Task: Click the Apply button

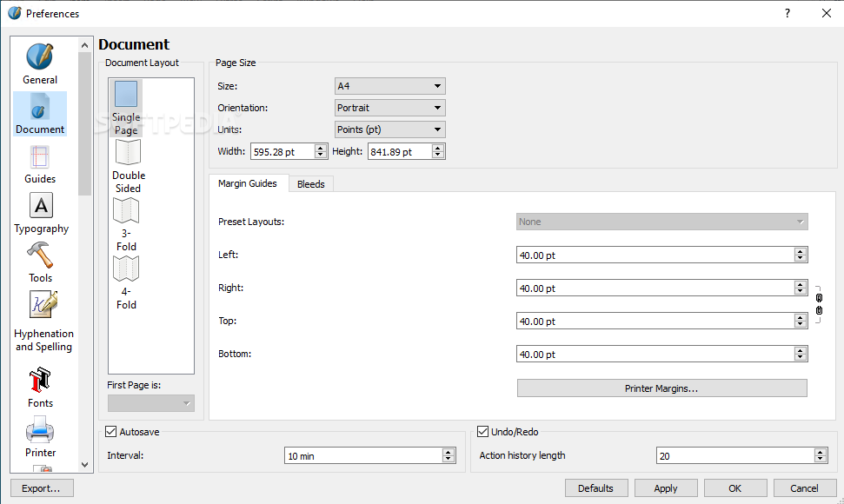Action: coord(665,488)
